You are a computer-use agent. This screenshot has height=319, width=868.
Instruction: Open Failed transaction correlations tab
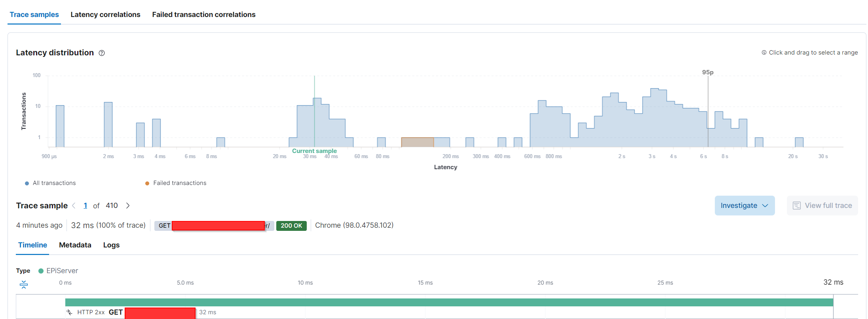pyautogui.click(x=204, y=15)
